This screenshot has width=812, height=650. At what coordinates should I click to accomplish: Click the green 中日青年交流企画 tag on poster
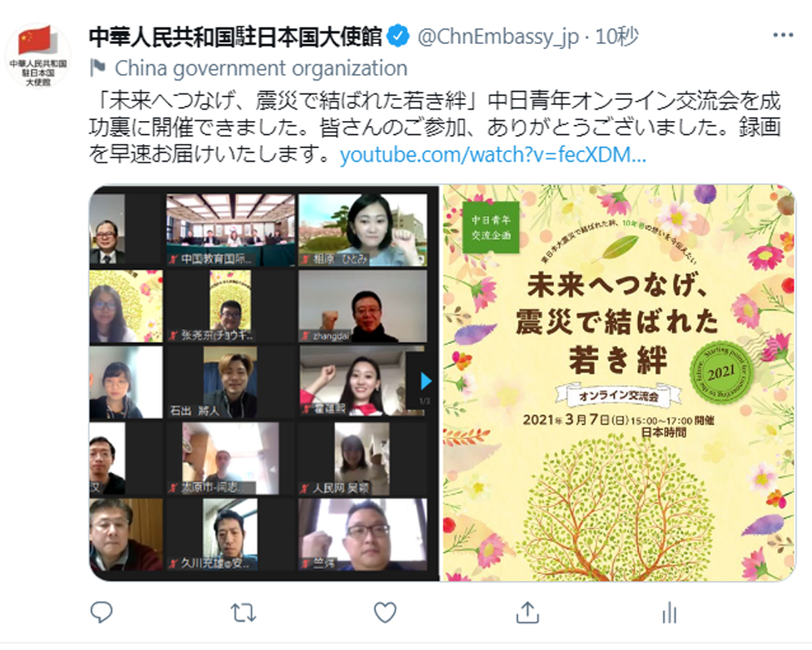[490, 227]
